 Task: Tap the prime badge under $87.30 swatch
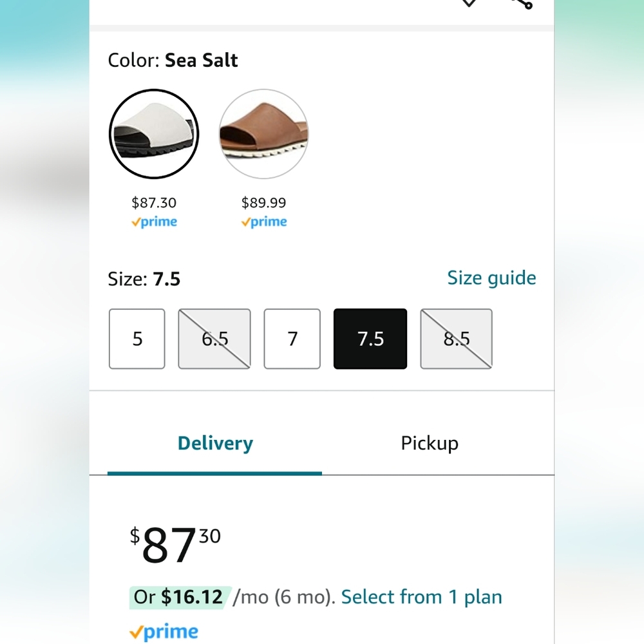click(x=154, y=222)
